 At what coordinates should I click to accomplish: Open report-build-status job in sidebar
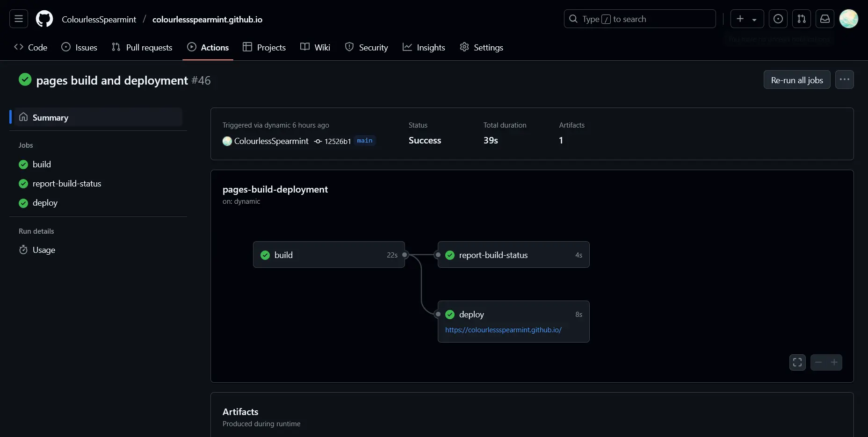click(x=98, y=184)
